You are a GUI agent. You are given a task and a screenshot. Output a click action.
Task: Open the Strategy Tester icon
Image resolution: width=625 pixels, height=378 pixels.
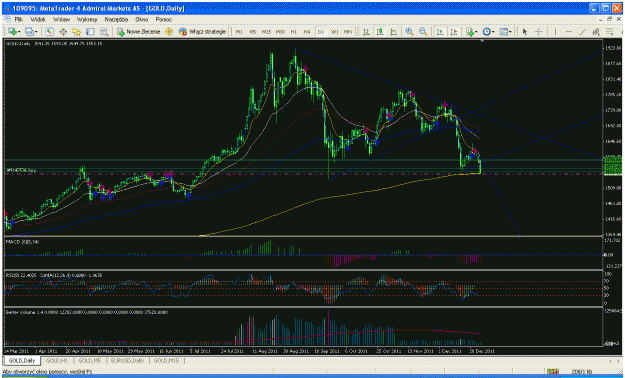(x=104, y=32)
